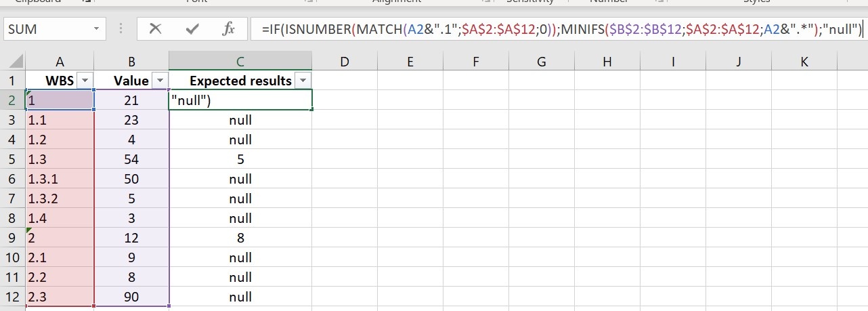The width and height of the screenshot is (868, 311).
Task: Select row 1 header
Action: (x=12, y=81)
